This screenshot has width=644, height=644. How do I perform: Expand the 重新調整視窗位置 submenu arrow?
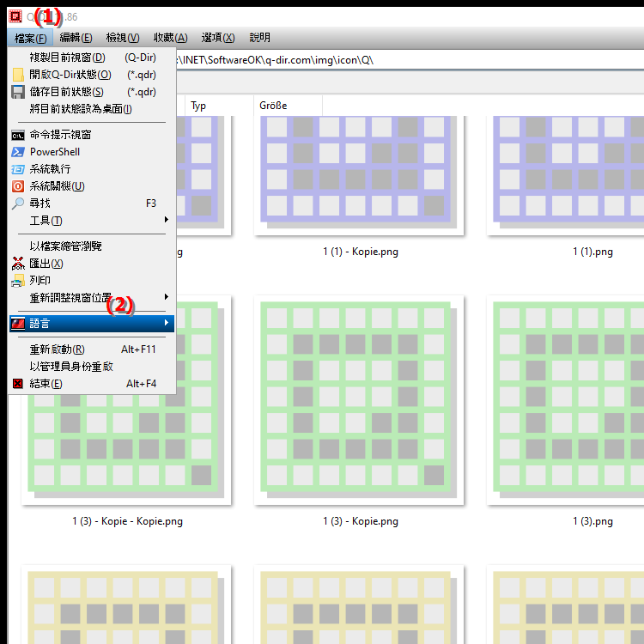tap(167, 297)
